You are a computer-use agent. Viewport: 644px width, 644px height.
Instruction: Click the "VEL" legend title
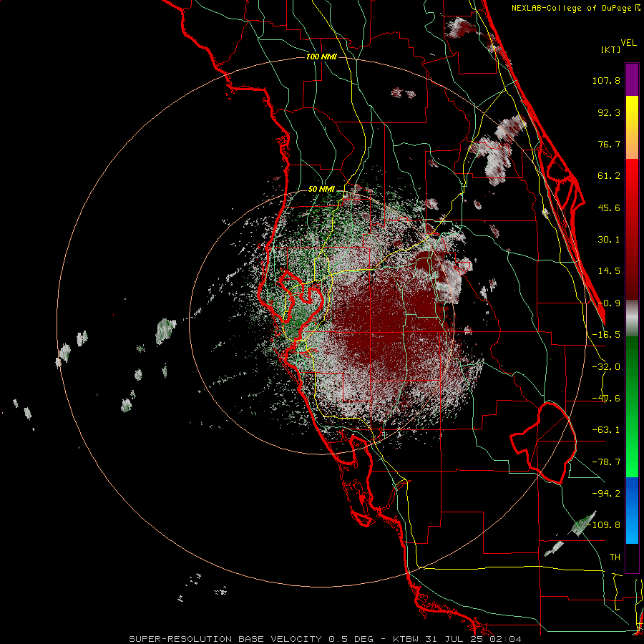628,43
